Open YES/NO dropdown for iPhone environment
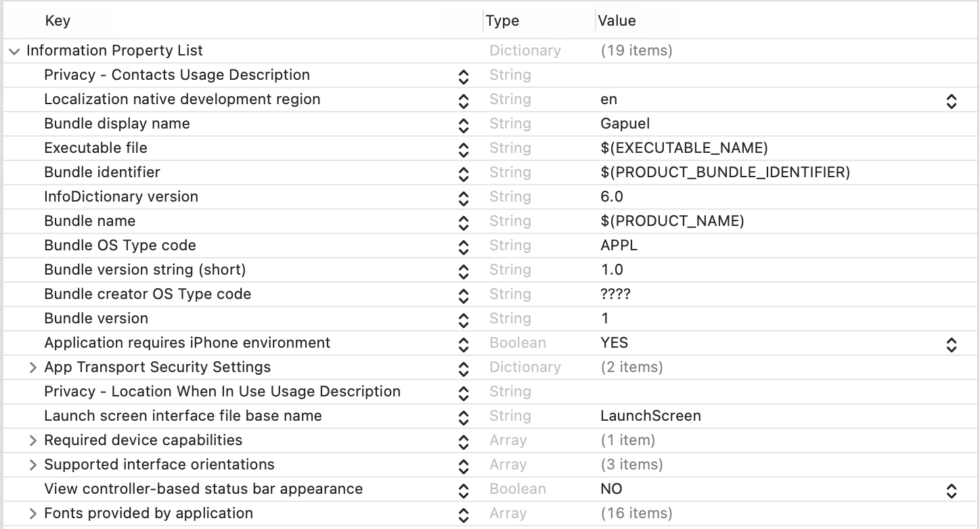Image resolution: width=980 pixels, height=529 pixels. click(952, 345)
